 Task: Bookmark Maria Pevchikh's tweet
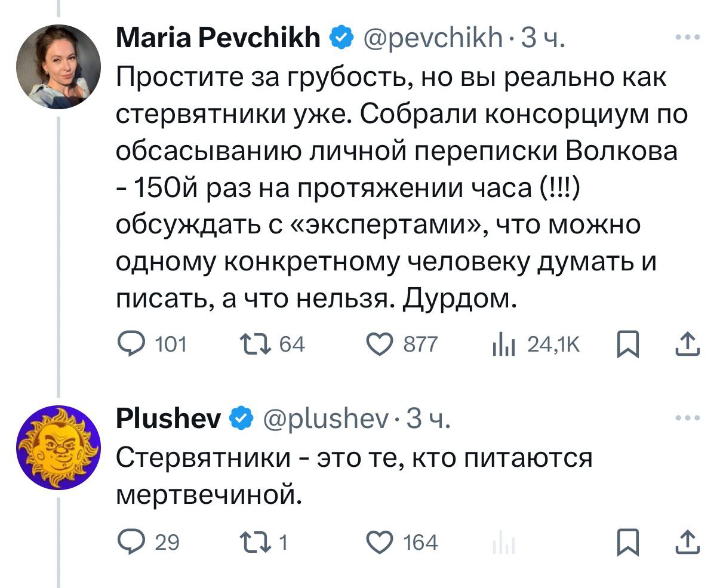(627, 344)
